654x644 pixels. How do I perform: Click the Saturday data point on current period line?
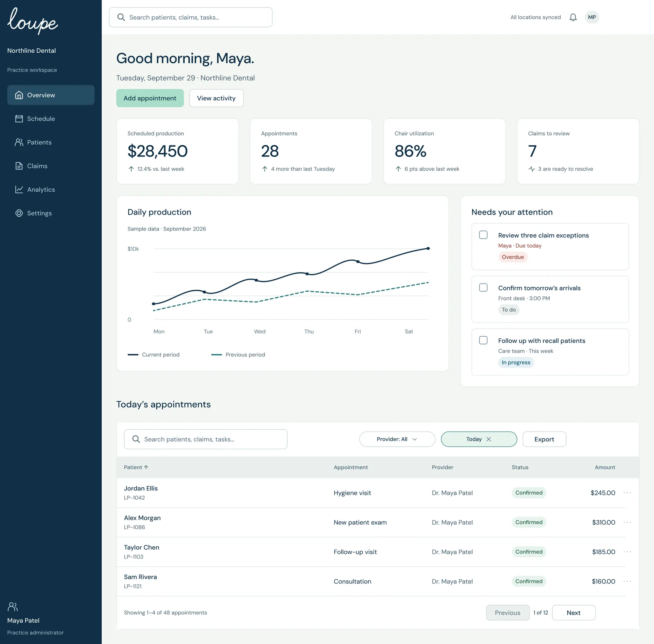pyautogui.click(x=428, y=248)
